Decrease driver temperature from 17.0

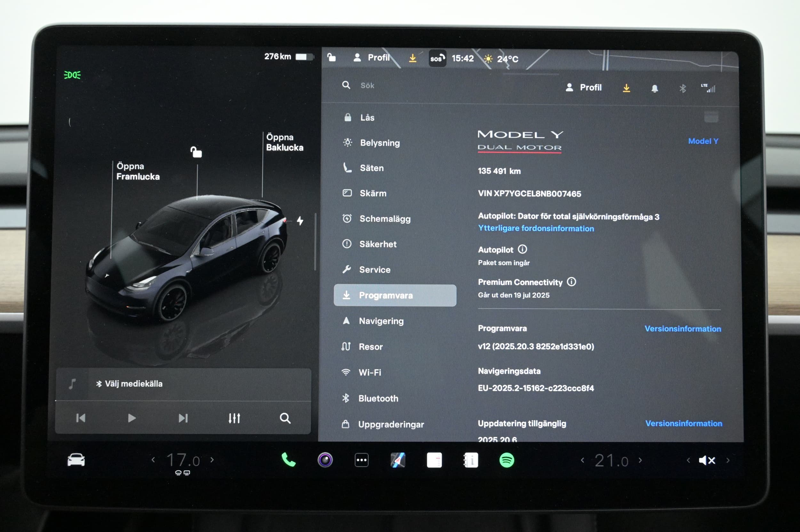[x=153, y=460]
